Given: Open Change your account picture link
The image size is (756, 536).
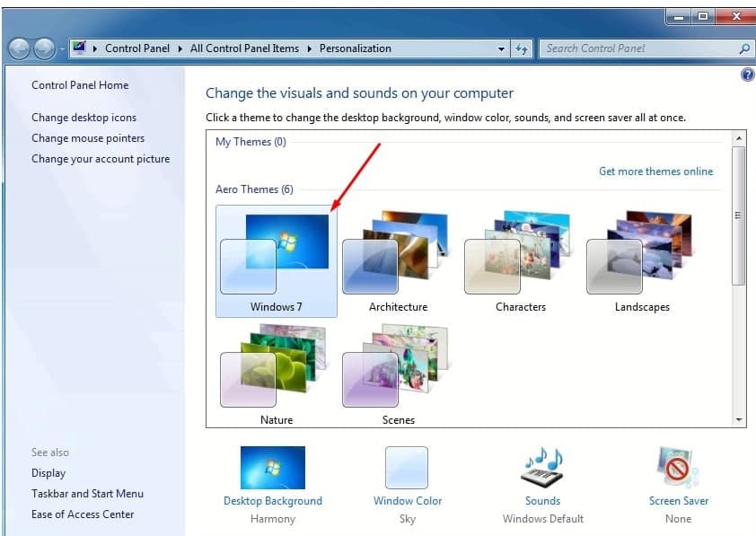Looking at the screenshot, I should (x=101, y=159).
